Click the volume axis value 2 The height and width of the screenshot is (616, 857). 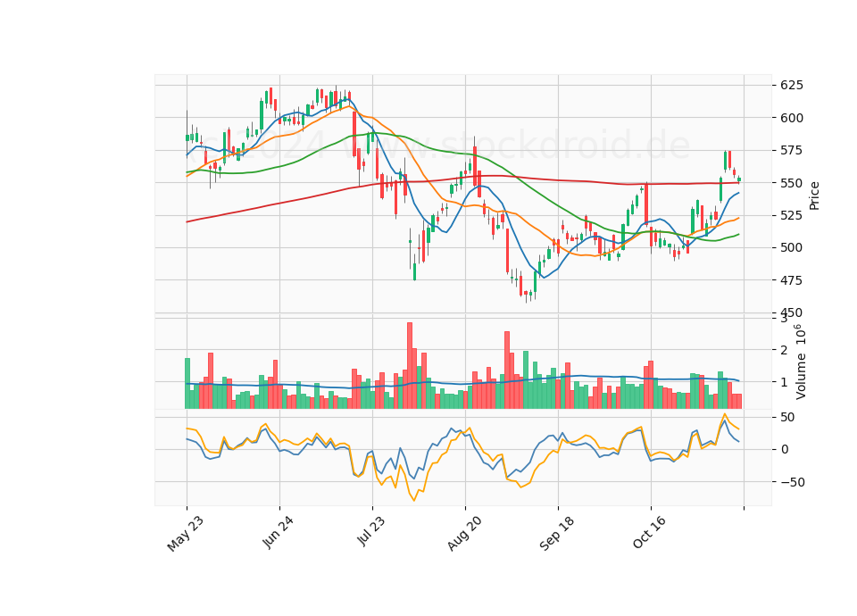(784, 350)
